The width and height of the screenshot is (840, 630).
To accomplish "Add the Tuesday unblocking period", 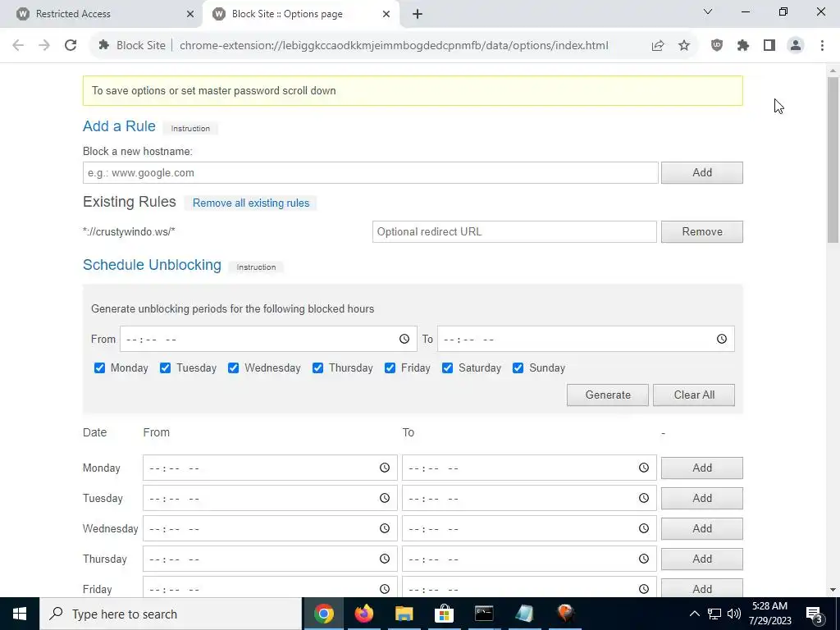I will click(702, 498).
